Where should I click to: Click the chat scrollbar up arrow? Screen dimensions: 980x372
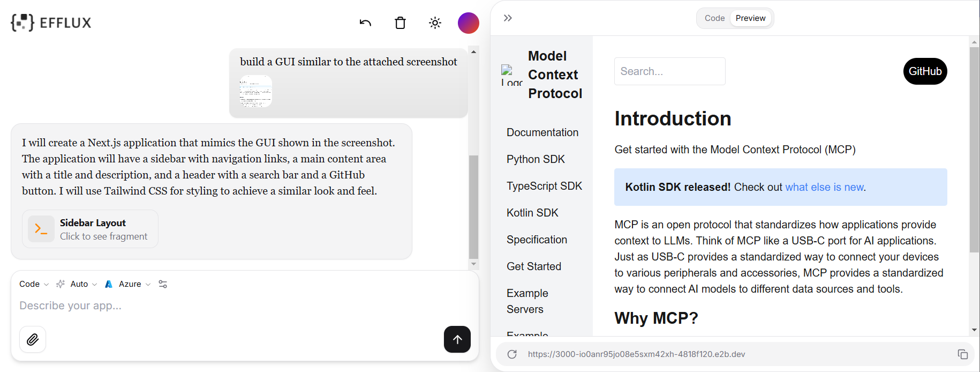(x=473, y=52)
